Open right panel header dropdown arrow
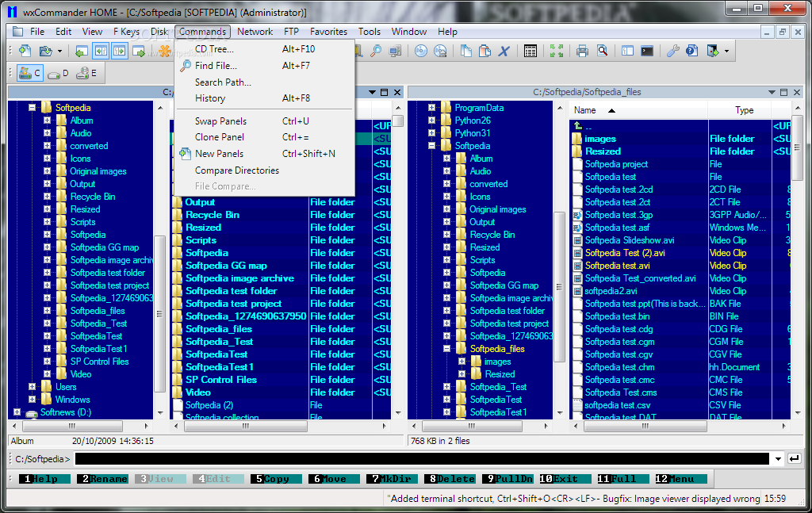812x513 pixels. pyautogui.click(x=772, y=92)
